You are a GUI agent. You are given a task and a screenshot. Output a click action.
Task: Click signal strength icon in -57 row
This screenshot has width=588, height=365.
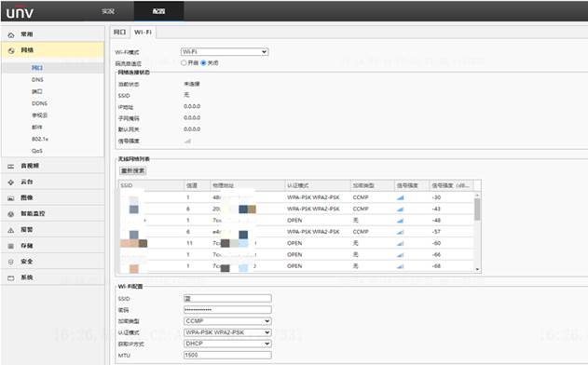pos(400,232)
